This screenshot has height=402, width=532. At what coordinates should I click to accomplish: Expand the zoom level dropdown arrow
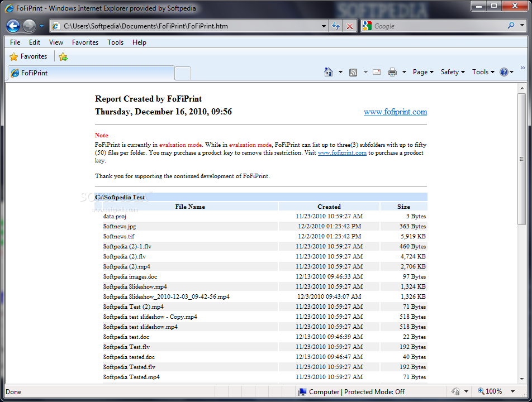pos(512,391)
